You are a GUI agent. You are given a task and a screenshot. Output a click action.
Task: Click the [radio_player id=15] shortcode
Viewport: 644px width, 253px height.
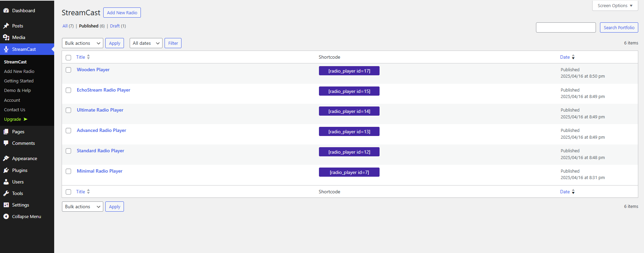349,91
